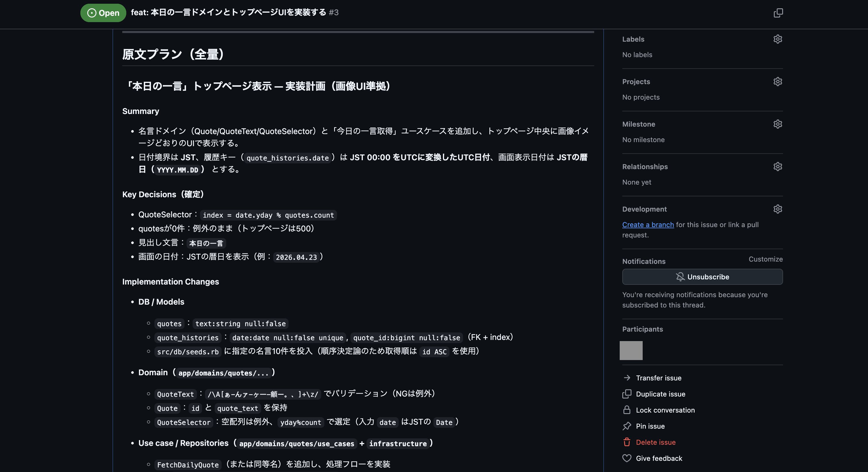Click Customize next to Notifications
868x472 pixels.
[x=765, y=259]
